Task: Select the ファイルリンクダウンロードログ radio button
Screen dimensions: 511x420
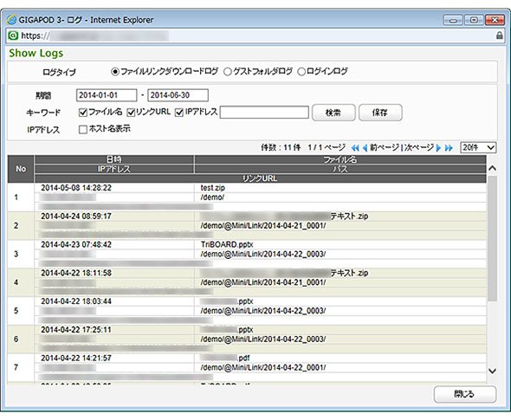Action: pyautogui.click(x=115, y=71)
